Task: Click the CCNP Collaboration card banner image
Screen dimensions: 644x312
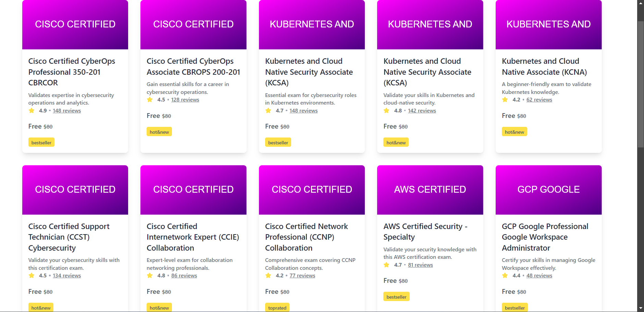Action: [312, 190]
